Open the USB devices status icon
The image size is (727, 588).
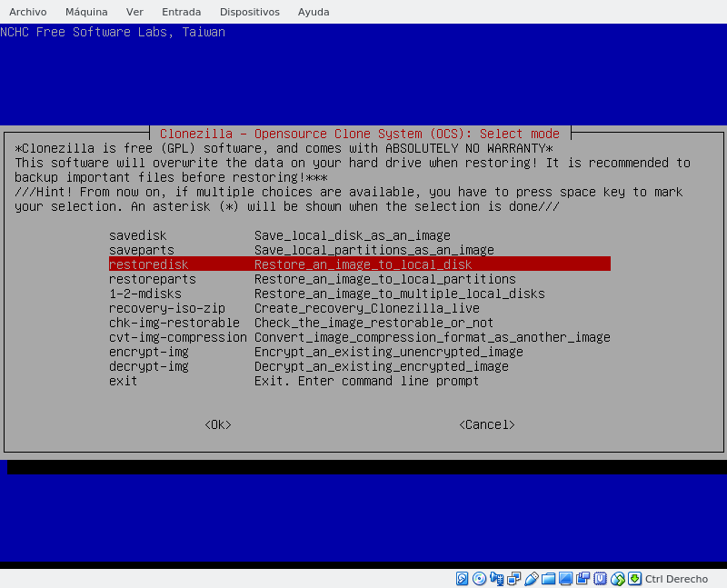(x=532, y=578)
